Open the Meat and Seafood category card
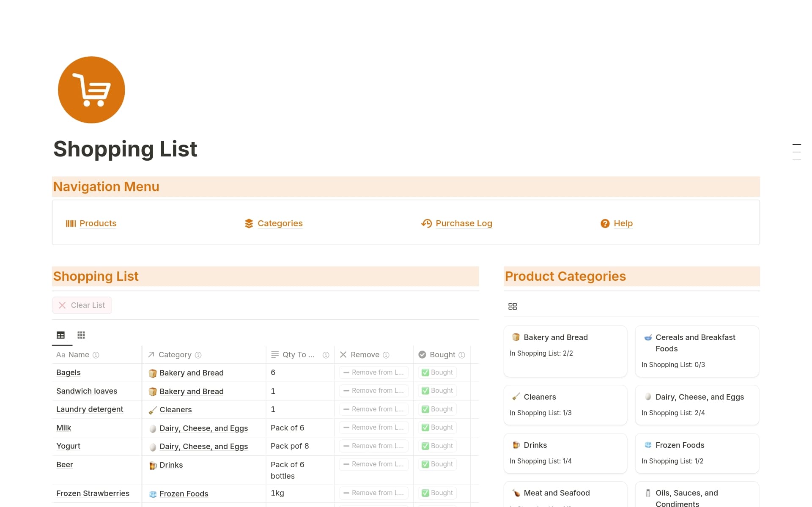Image resolution: width=812 pixels, height=507 pixels. tap(565, 494)
